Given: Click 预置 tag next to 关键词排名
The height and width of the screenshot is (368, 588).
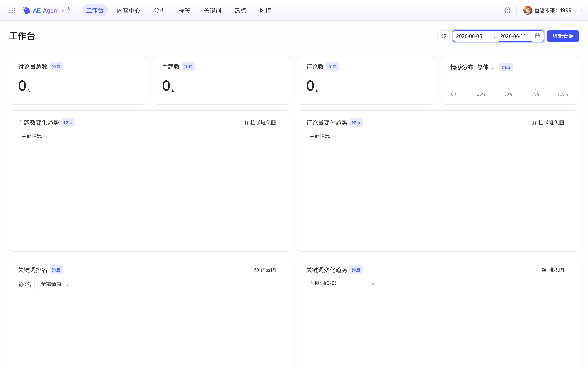Looking at the screenshot, I should coord(56,270).
